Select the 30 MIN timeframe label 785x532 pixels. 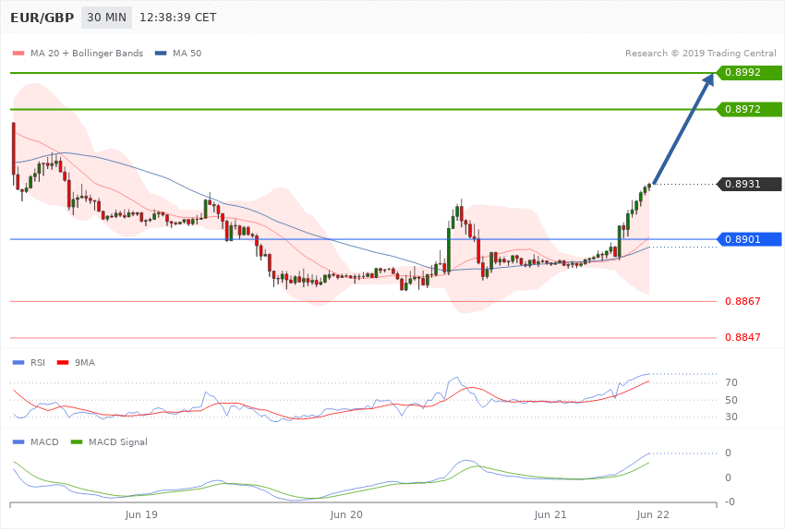click(x=106, y=18)
